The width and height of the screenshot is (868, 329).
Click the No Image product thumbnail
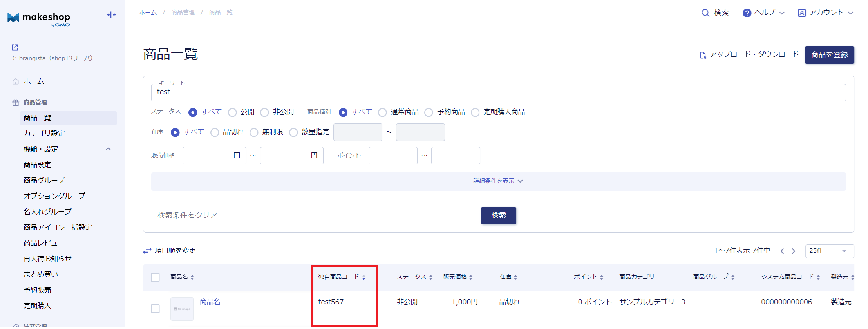[x=182, y=309]
